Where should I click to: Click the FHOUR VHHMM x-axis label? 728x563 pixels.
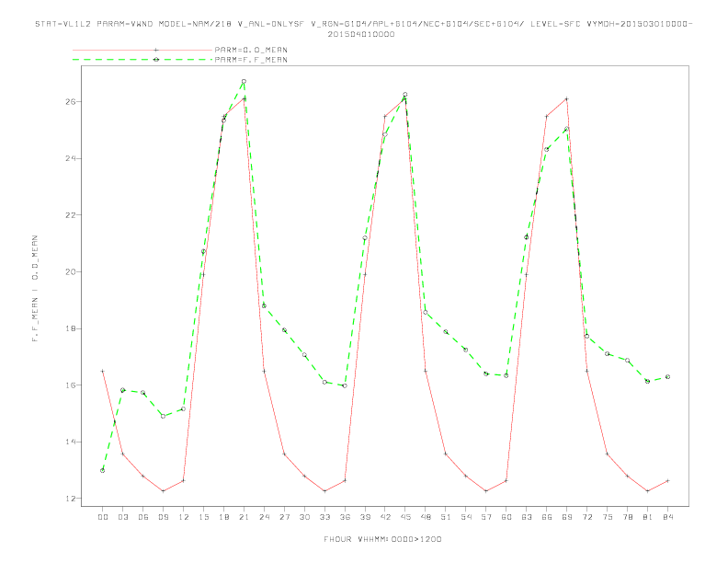pos(382,539)
